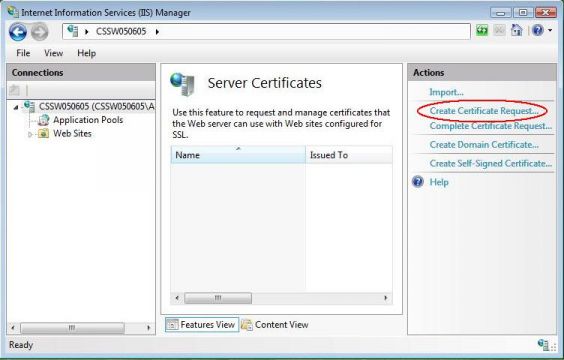
Task: Click the Web Sites folder icon
Action: coord(44,133)
